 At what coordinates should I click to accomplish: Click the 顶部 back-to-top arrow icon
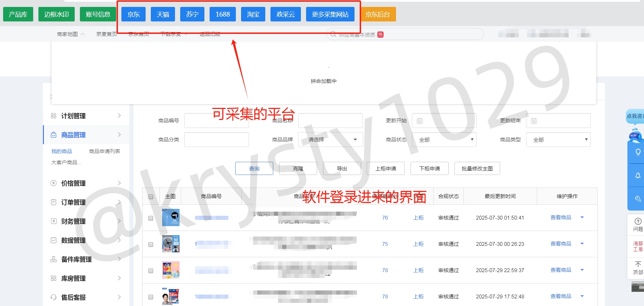(x=638, y=265)
